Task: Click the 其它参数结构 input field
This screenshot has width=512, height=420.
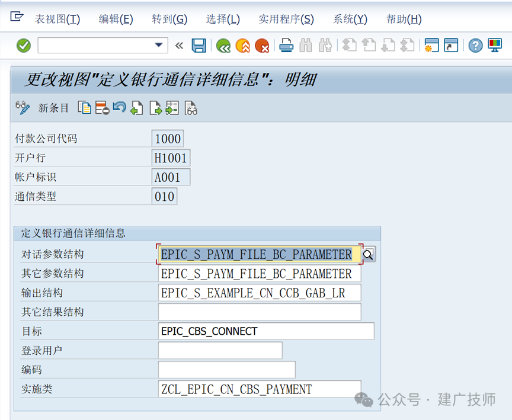Action: [x=260, y=274]
